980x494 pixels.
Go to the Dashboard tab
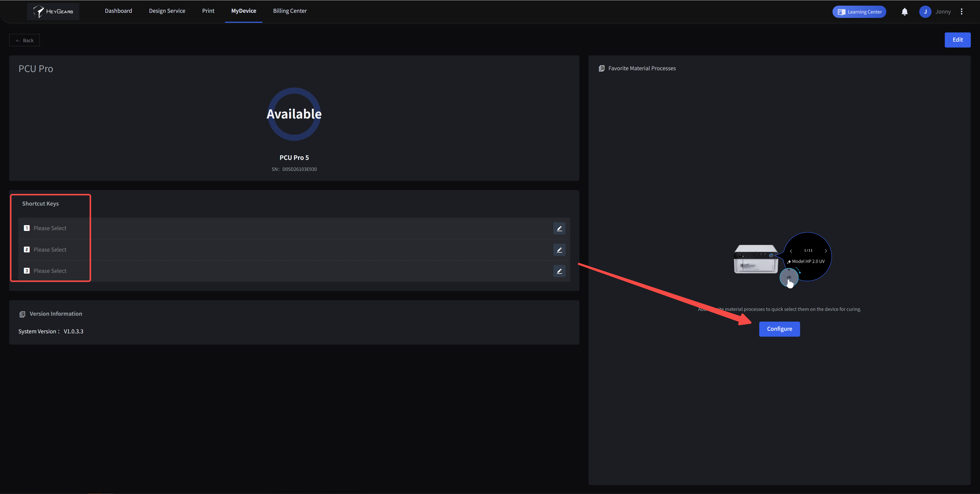point(118,11)
